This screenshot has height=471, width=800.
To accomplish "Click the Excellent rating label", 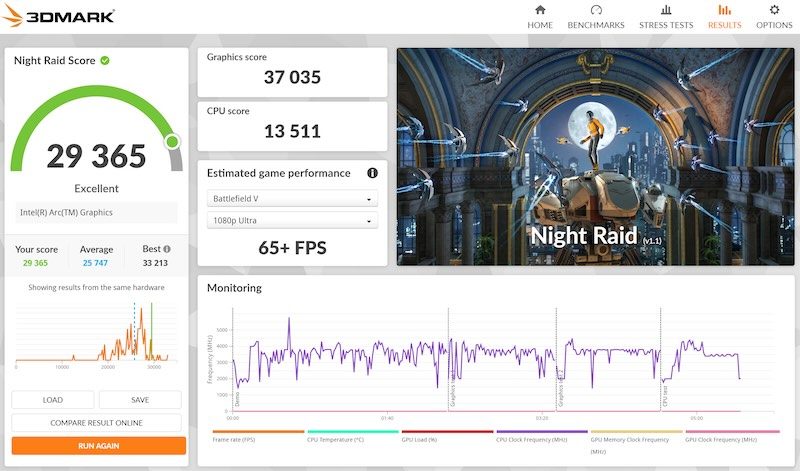I will 96,188.
